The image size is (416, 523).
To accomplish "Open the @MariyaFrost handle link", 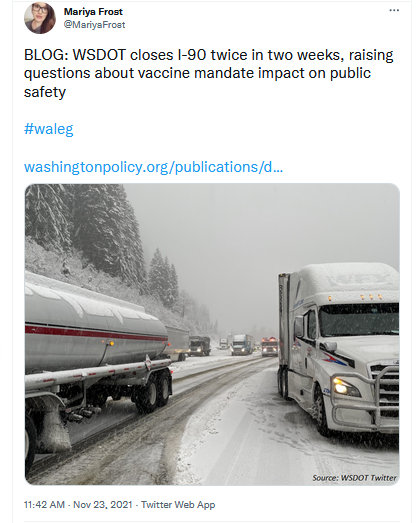I will pos(94,25).
